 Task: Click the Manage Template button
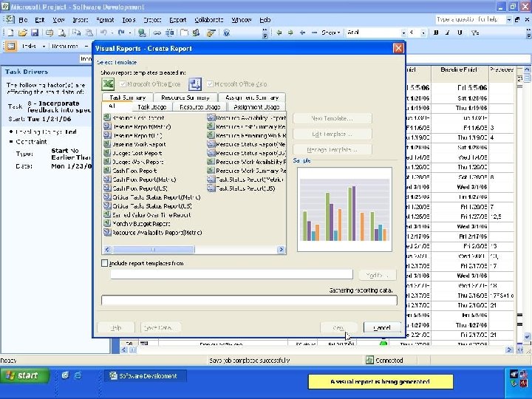[x=332, y=149]
